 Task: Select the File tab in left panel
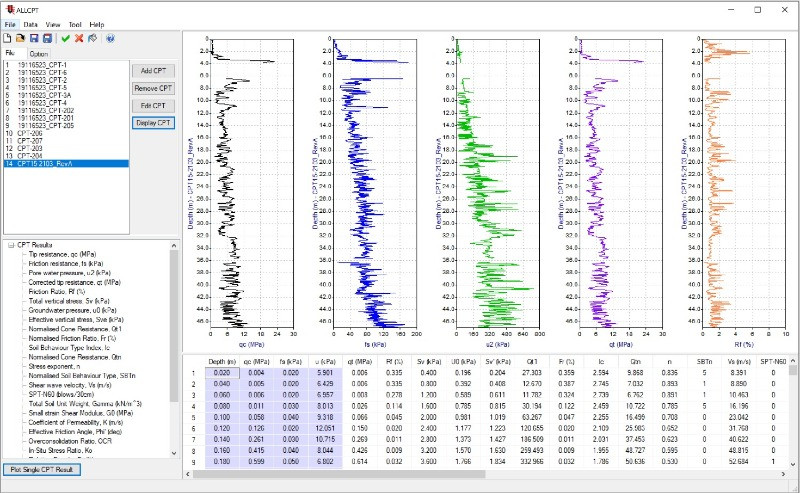(x=11, y=53)
